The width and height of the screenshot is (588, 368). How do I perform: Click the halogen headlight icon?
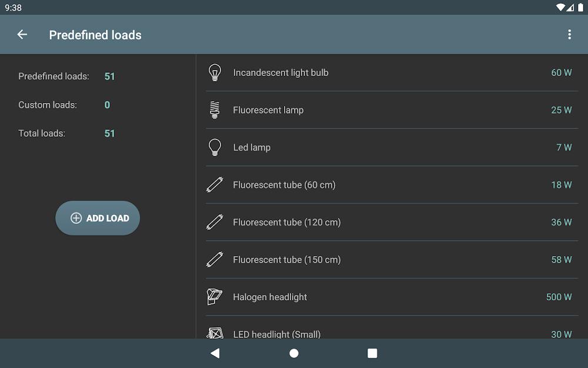[215, 297]
